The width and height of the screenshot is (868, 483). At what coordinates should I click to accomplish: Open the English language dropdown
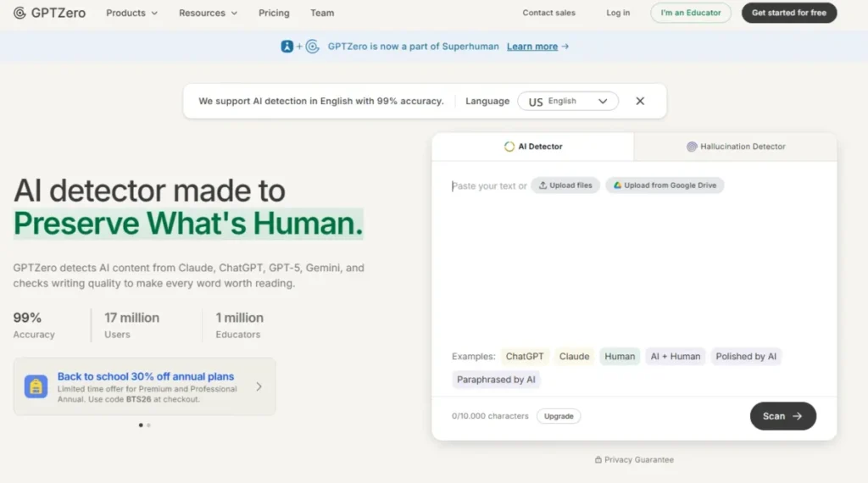click(x=567, y=101)
